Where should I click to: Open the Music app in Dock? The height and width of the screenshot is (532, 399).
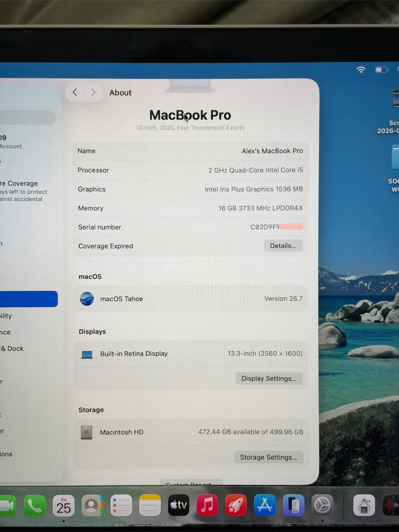click(207, 505)
